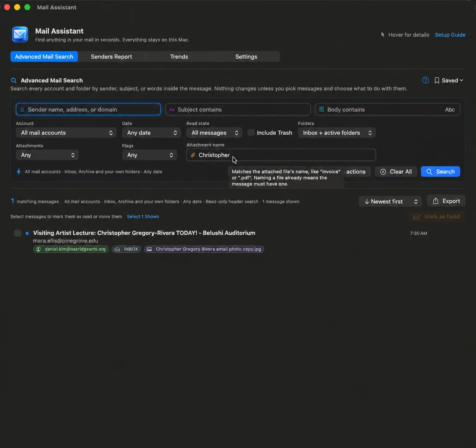The image size is (476, 448).
Task: Click the pointer icon beside Hover for details
Action: coord(383,35)
